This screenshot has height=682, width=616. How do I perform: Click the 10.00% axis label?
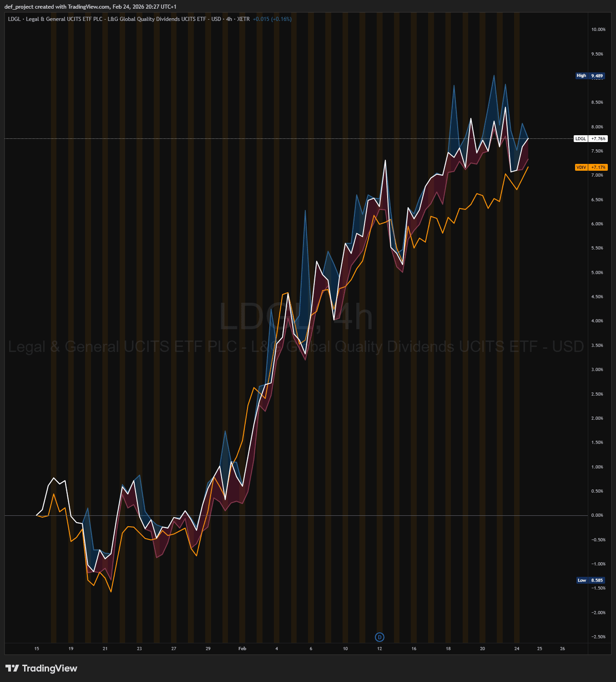coord(598,30)
